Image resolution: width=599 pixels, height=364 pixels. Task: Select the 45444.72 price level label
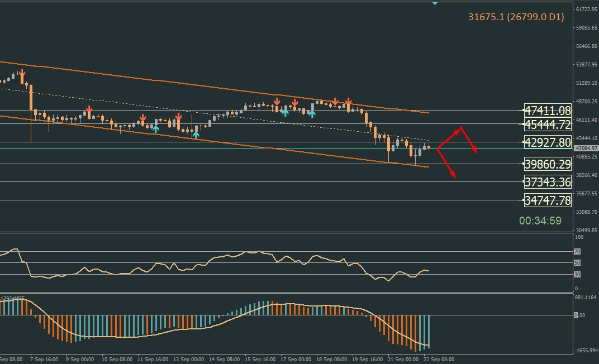[548, 124]
